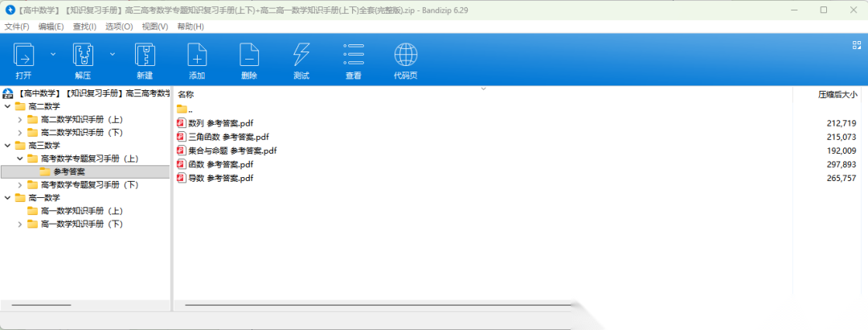Open the 选项(O) menu
The height and width of the screenshot is (330, 868).
[119, 27]
